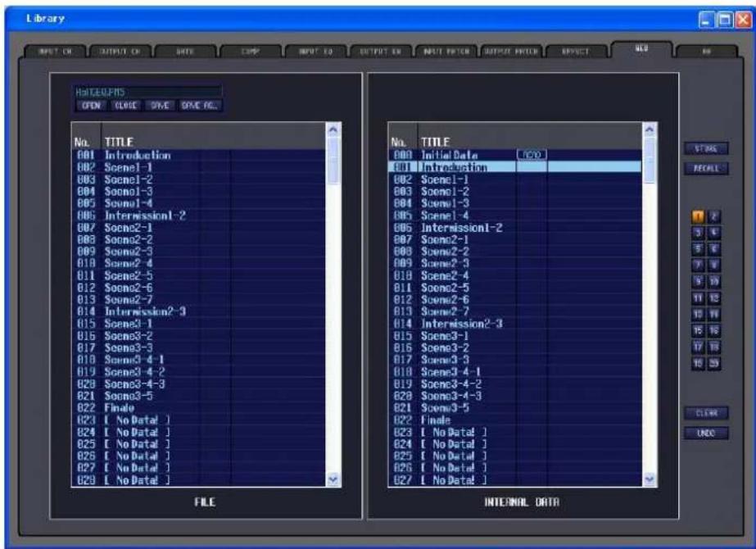Image resolution: width=756 pixels, height=549 pixels.
Task: Select number button 3 on the right
Action: [x=698, y=233]
